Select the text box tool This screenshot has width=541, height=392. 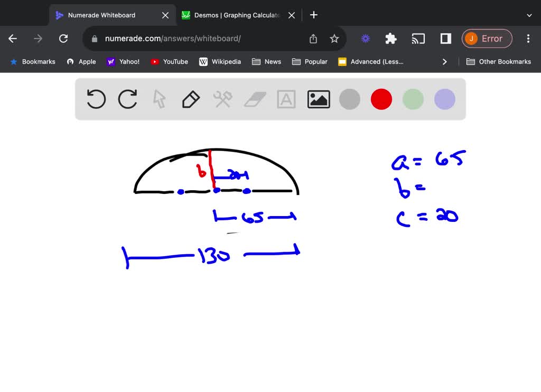click(286, 99)
